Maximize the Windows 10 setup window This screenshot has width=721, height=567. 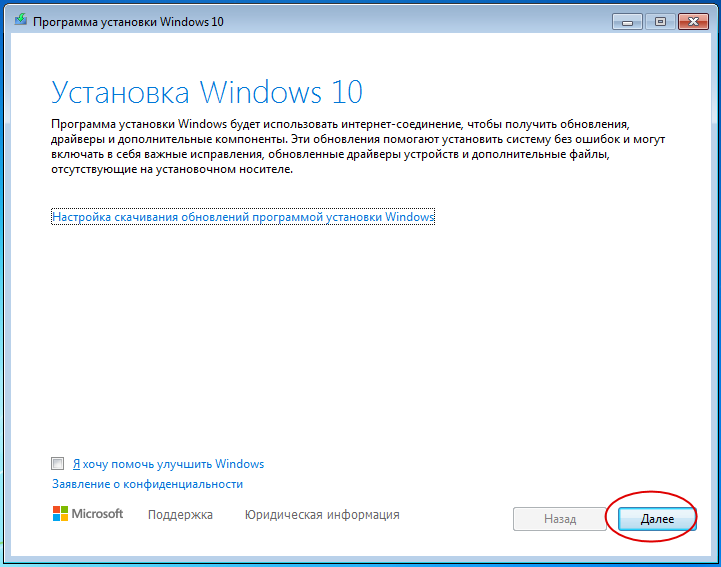click(x=660, y=22)
